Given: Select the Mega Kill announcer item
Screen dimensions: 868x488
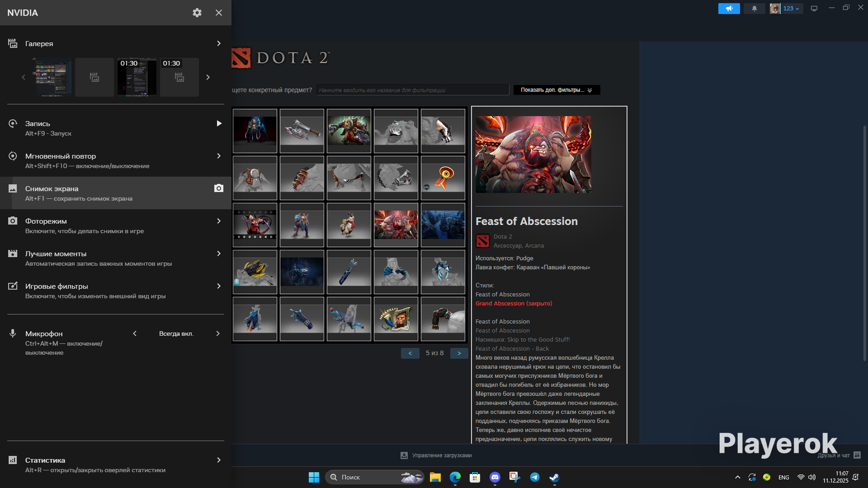Looking at the screenshot, I should tap(395, 319).
